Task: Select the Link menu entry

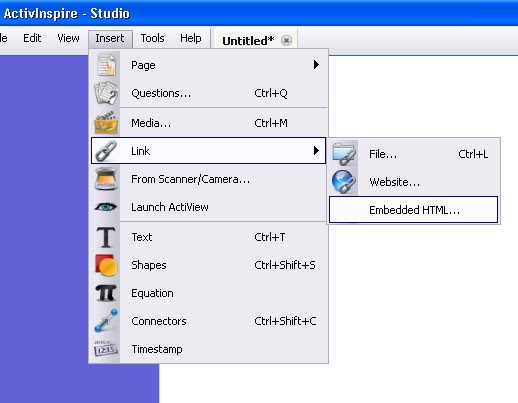Action: click(208, 151)
